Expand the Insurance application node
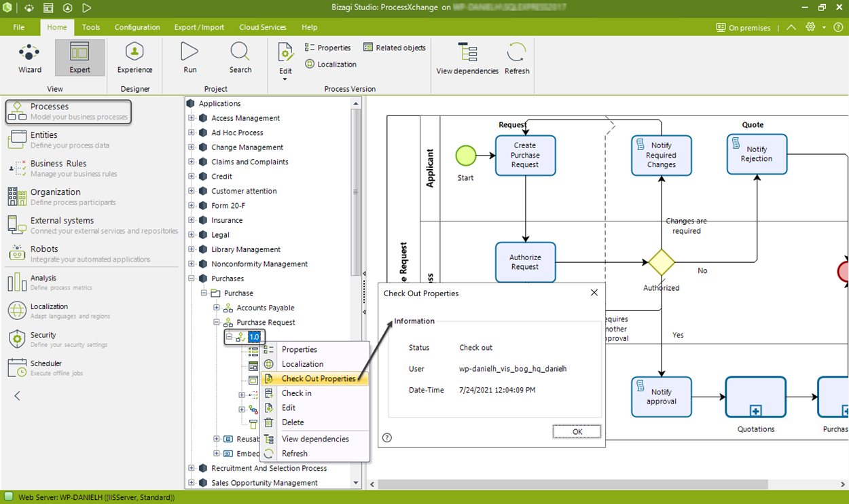849x504 pixels. tap(191, 220)
